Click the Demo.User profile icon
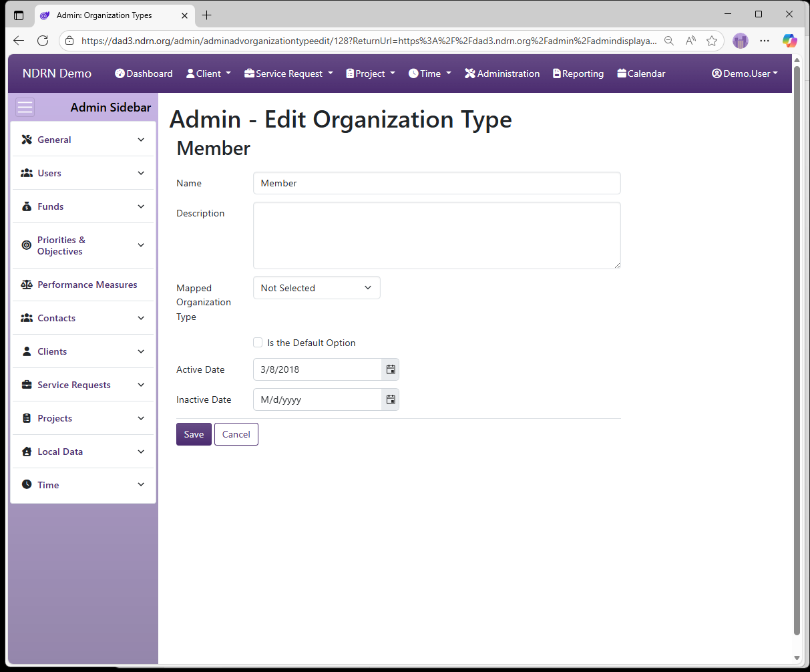 pos(717,73)
